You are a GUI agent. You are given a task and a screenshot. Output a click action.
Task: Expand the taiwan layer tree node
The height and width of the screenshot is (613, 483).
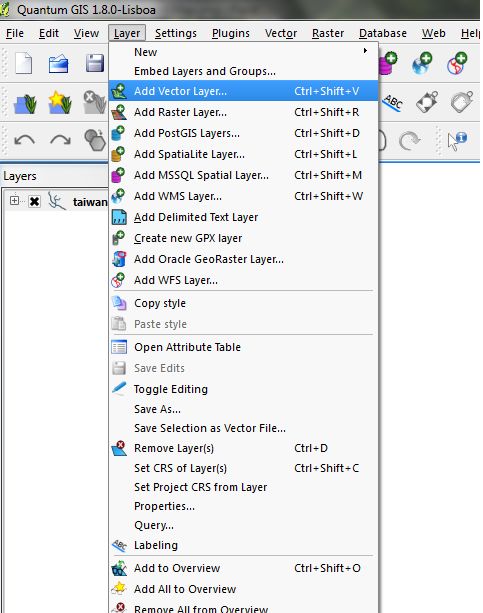click(14, 201)
